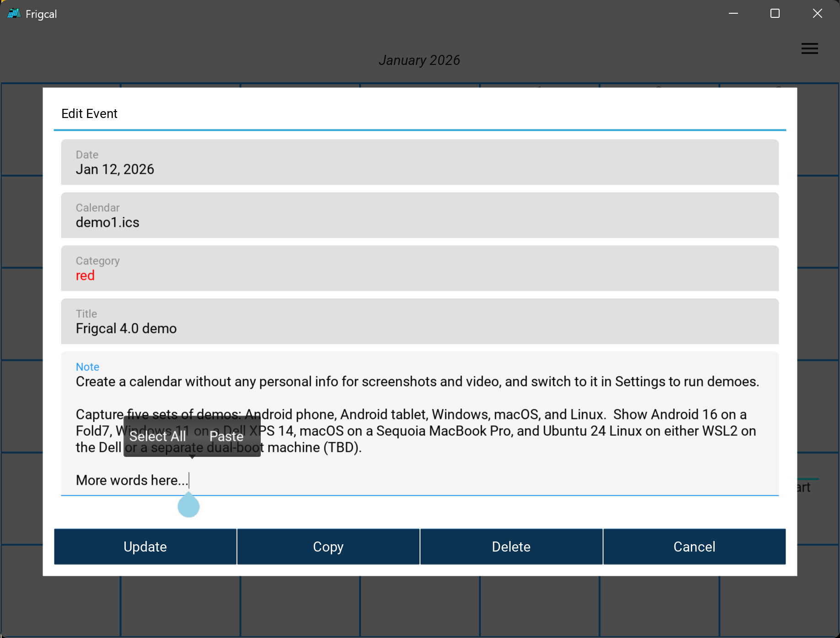Click the "More words here..." note line

tap(132, 480)
